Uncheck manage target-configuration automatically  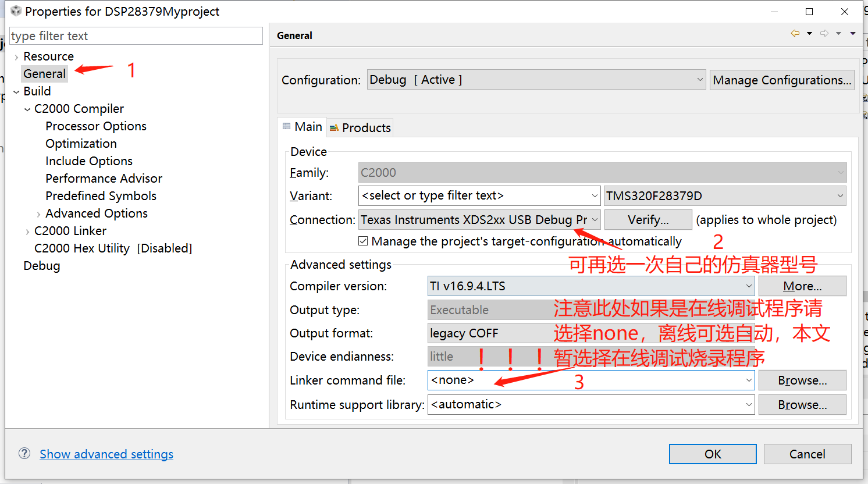362,240
